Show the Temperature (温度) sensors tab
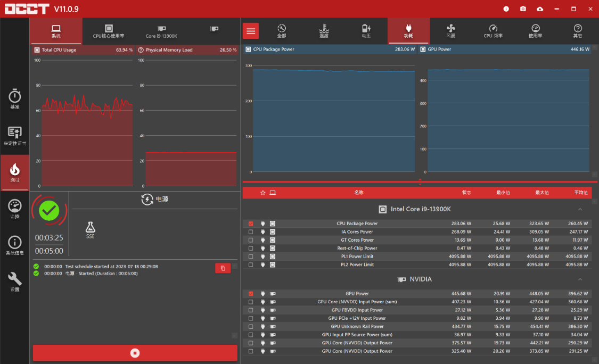 (324, 31)
